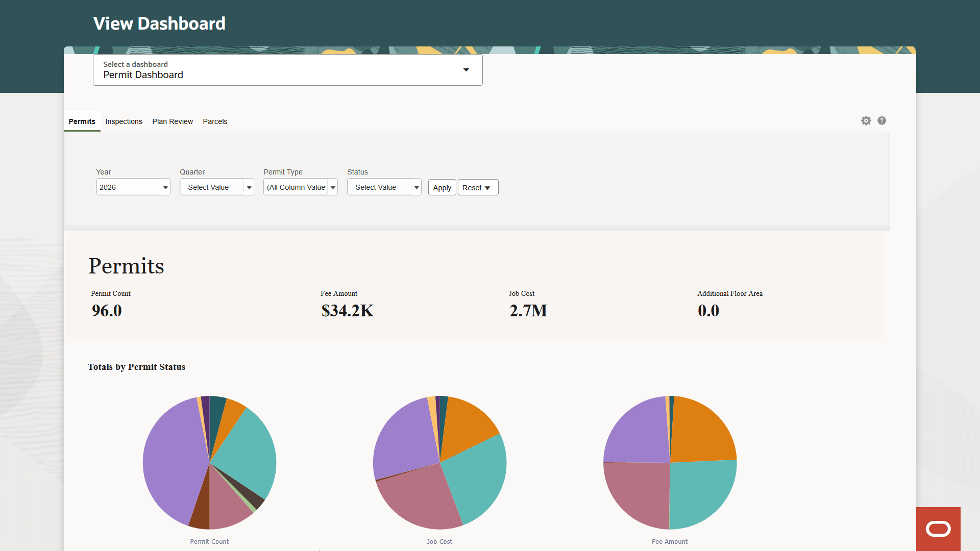Open the Permit Type dropdown
The height and width of the screenshot is (551, 980).
[301, 187]
